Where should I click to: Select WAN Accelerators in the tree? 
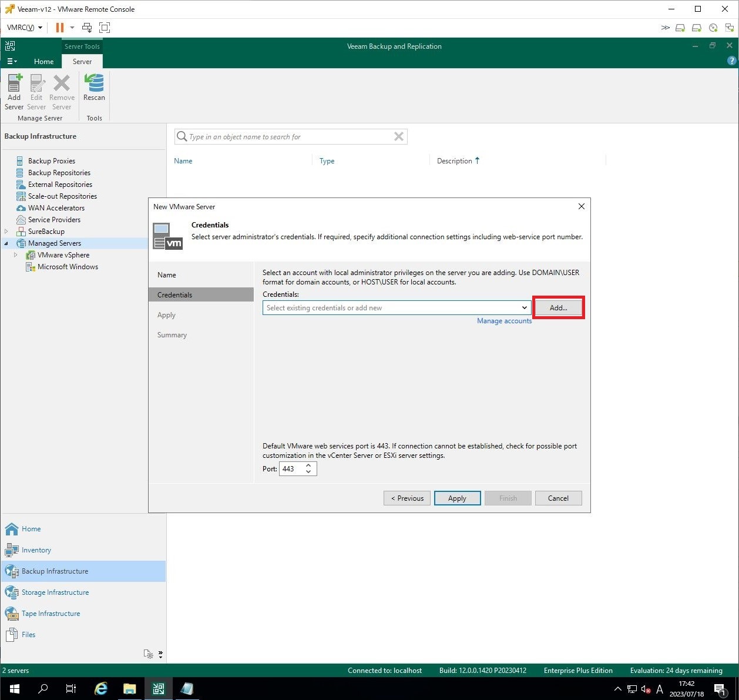point(56,208)
